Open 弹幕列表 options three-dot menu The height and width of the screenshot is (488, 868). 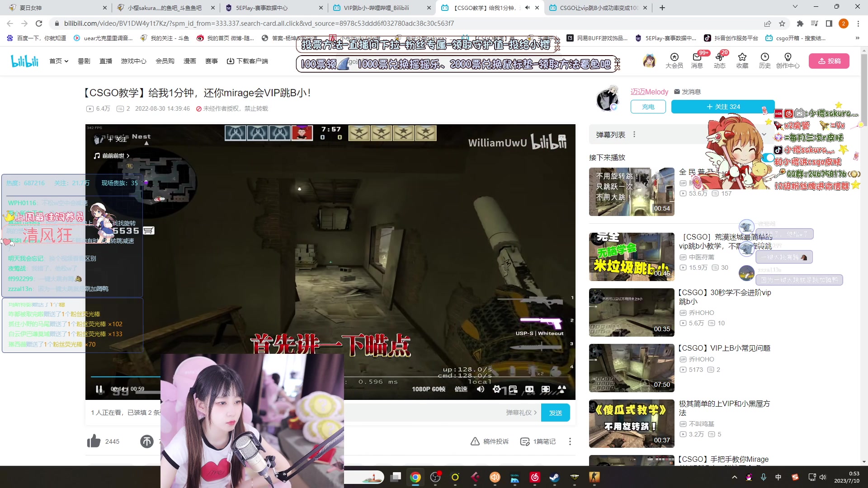coord(634,135)
